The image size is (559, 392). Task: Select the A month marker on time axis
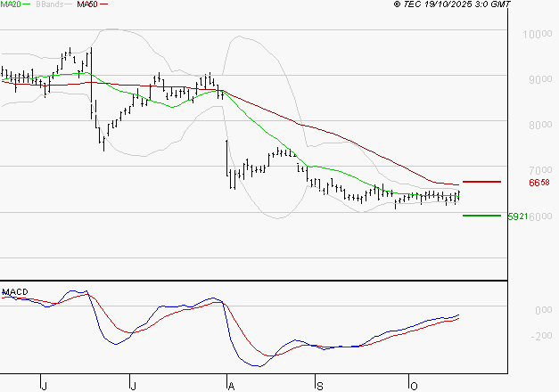click(231, 385)
